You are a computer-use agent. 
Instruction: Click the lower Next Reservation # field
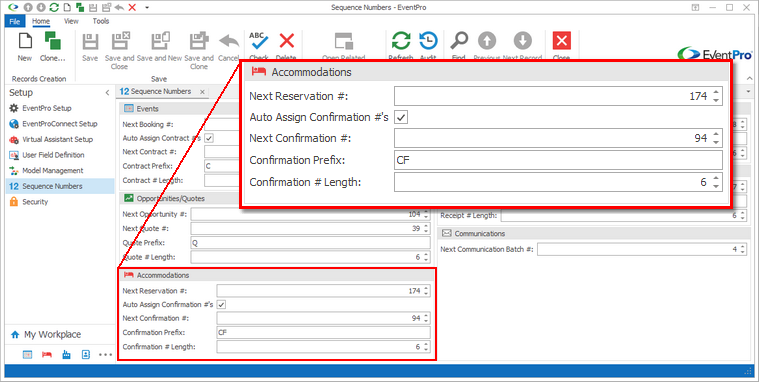pos(323,291)
